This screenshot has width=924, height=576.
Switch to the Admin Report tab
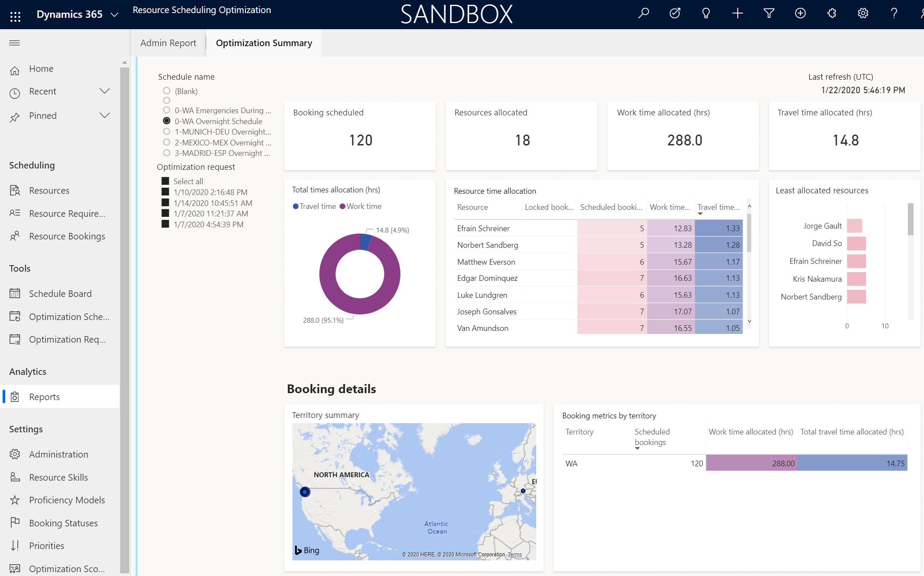click(x=168, y=43)
